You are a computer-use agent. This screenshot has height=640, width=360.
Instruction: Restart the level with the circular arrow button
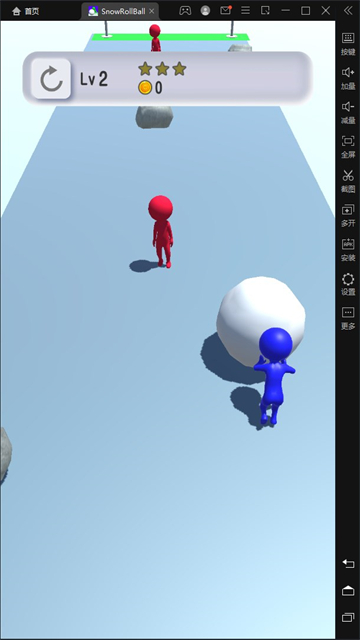(x=51, y=78)
